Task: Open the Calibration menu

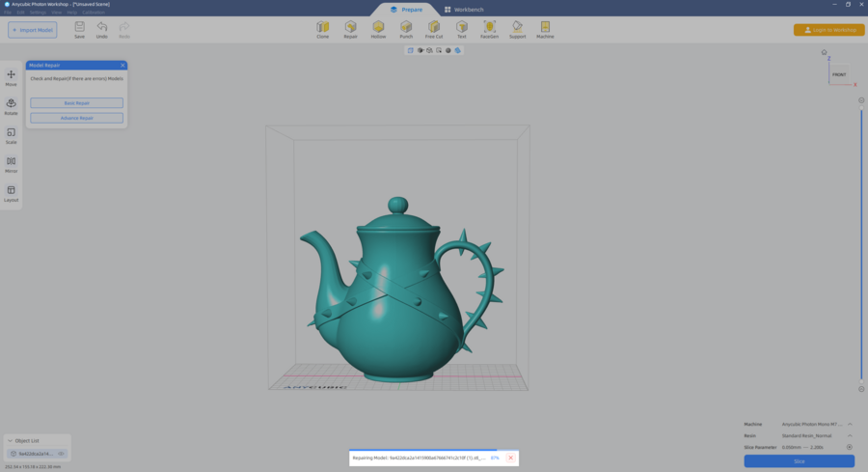Action: [x=93, y=13]
